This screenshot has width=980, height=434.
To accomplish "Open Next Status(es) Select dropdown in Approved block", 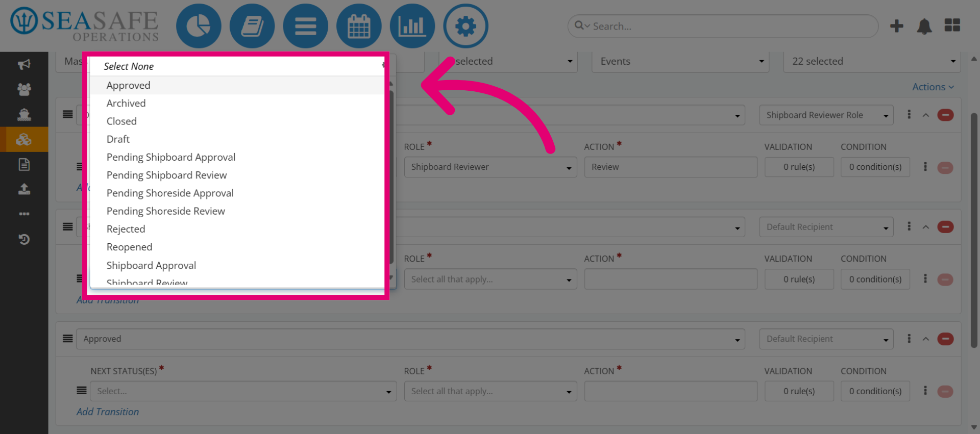I will 243,391.
